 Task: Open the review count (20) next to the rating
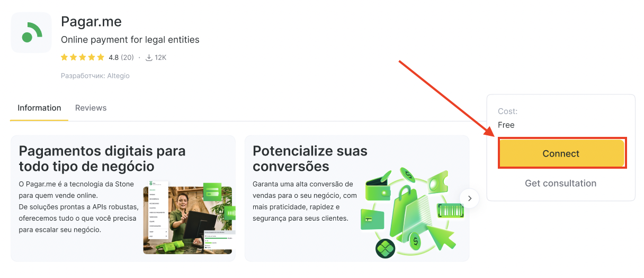click(127, 57)
